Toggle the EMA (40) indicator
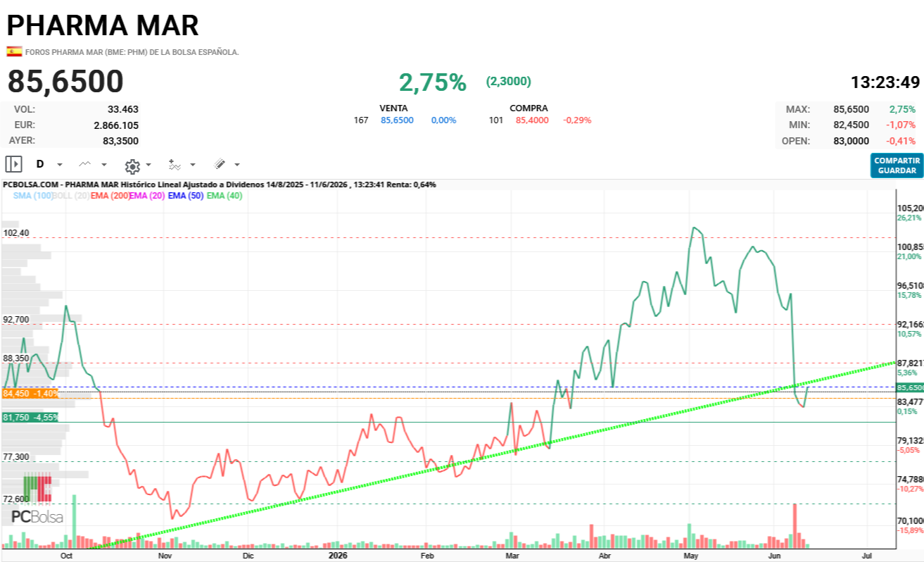The height and width of the screenshot is (562, 924). (x=224, y=196)
